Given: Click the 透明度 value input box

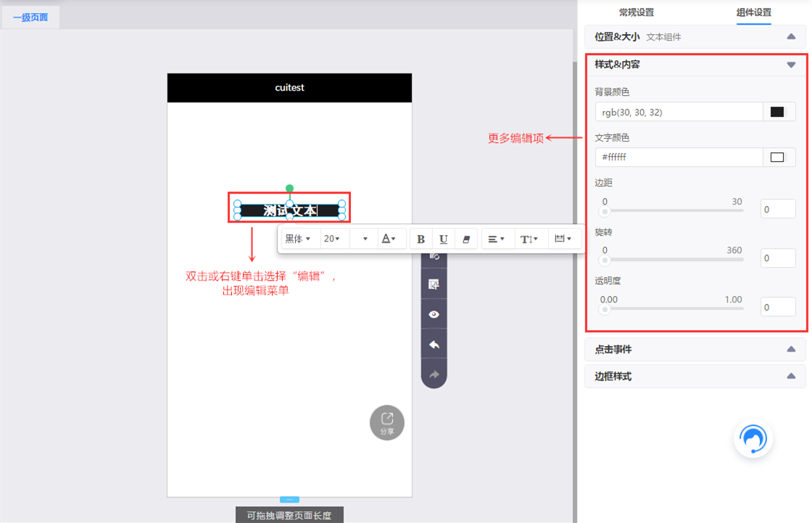Looking at the screenshot, I should 778,307.
